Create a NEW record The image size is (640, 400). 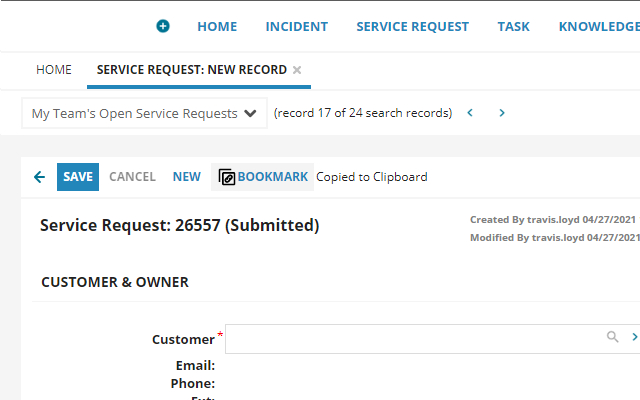point(187,177)
